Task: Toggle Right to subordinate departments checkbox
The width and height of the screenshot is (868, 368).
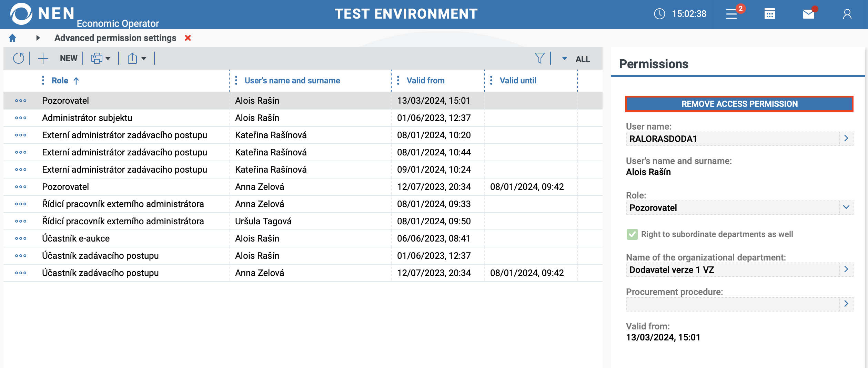Action: (x=632, y=234)
